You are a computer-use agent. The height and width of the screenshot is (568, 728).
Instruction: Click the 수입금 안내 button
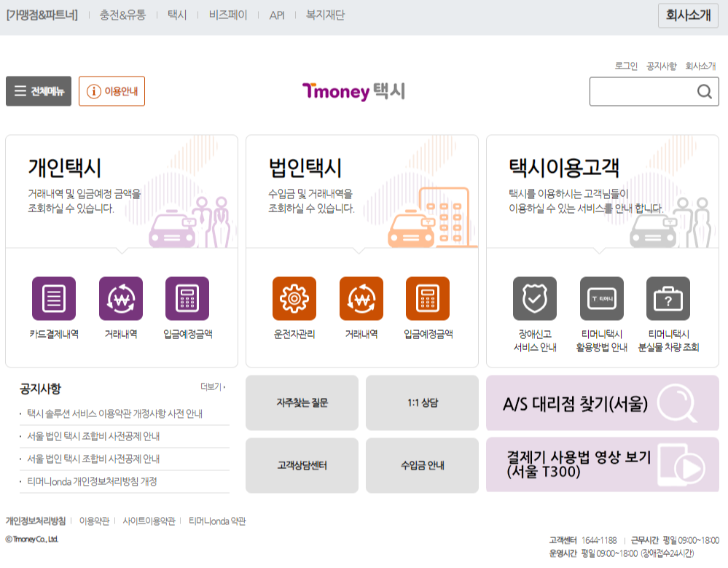coord(422,465)
